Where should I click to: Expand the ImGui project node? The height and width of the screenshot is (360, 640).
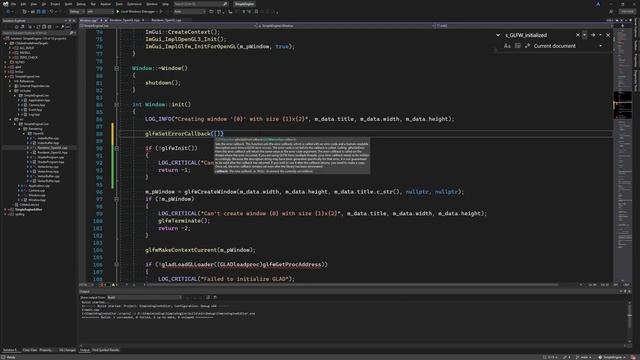tap(6, 72)
